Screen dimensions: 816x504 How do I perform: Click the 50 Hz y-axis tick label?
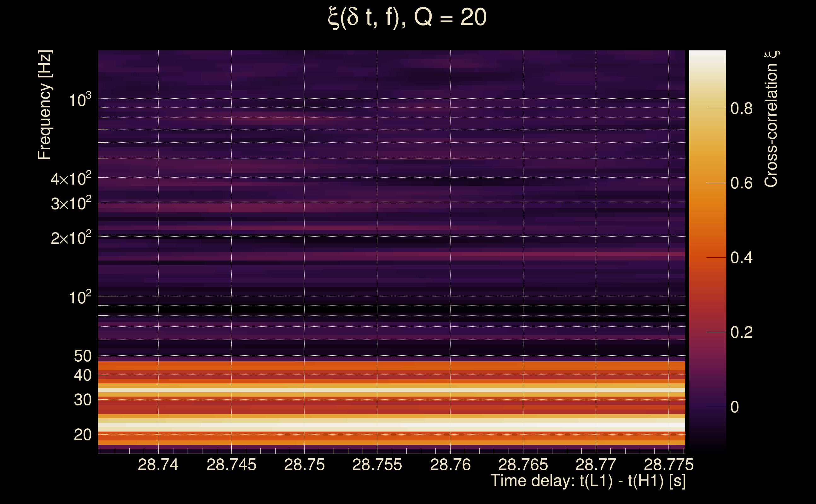pos(82,356)
